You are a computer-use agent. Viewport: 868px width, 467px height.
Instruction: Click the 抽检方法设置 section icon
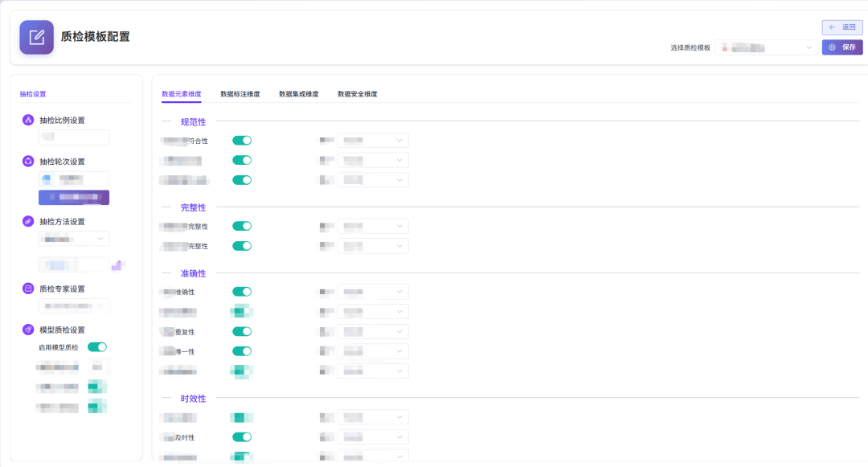[28, 221]
